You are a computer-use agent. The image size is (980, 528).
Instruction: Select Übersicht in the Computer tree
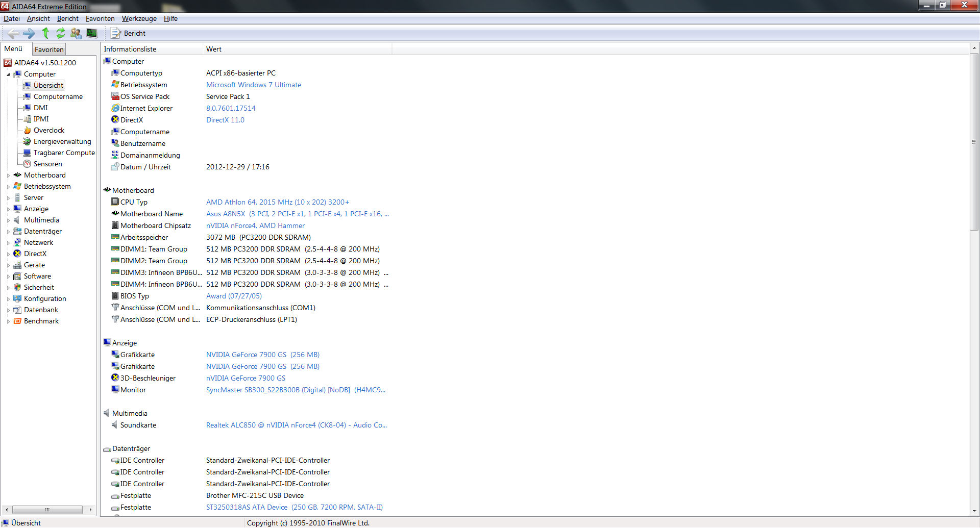(48, 85)
